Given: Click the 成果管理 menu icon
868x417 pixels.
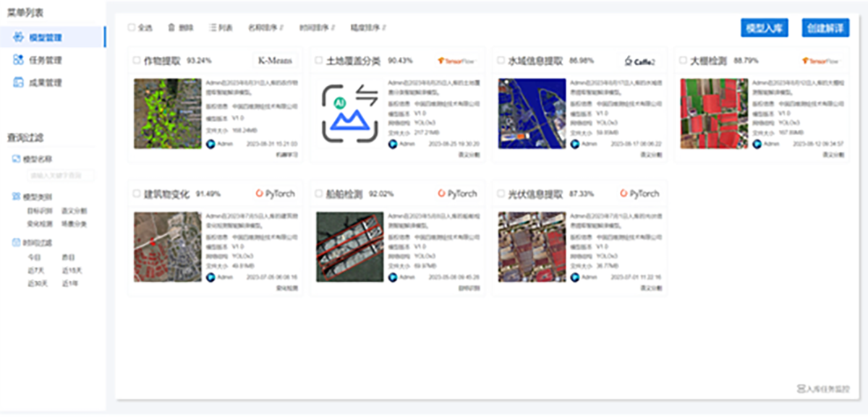Looking at the screenshot, I should (19, 83).
